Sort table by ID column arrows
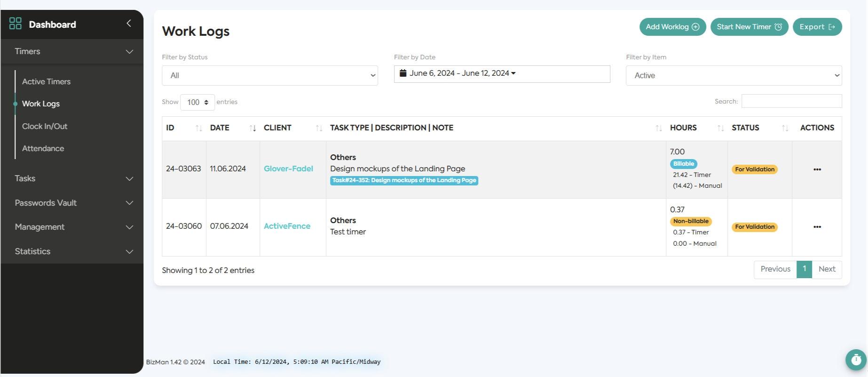The image size is (868, 377). pos(199,128)
